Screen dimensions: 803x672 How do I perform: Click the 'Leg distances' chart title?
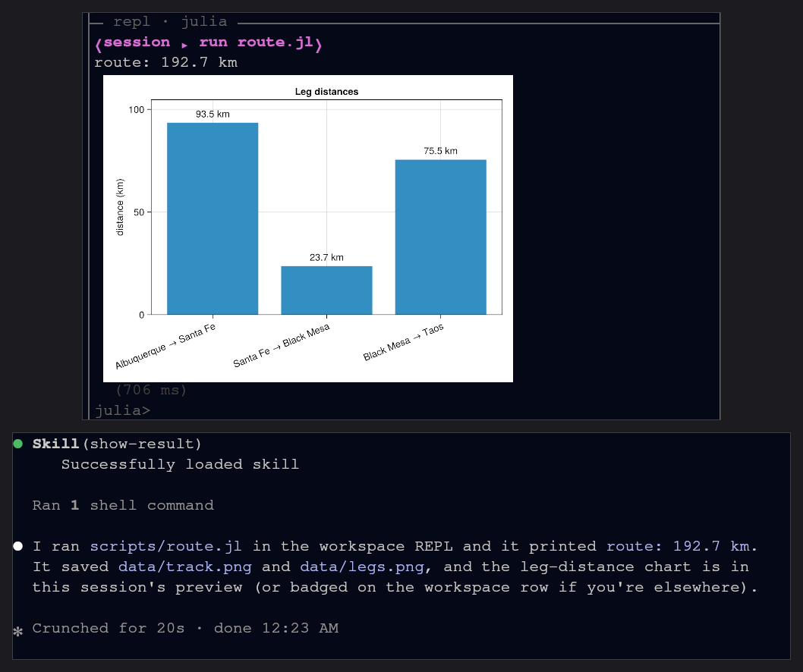[x=326, y=92]
